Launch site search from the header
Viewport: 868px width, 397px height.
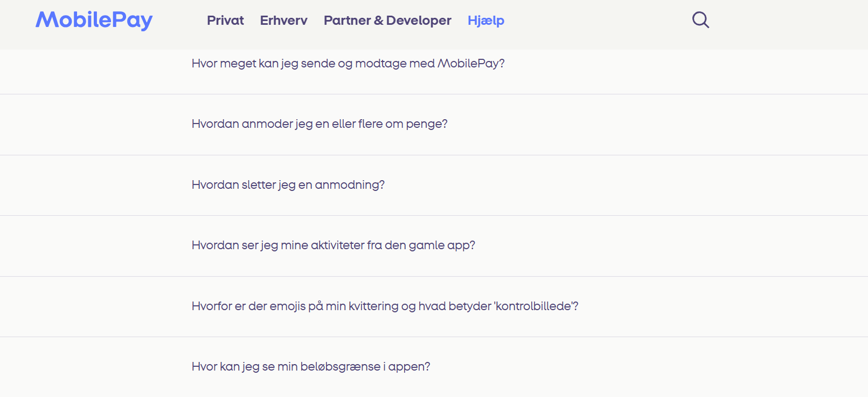click(x=700, y=20)
